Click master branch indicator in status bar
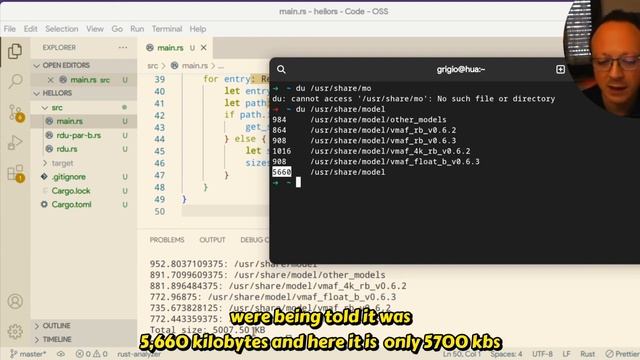Viewport: 640px width, 360px height. click(x=28, y=354)
